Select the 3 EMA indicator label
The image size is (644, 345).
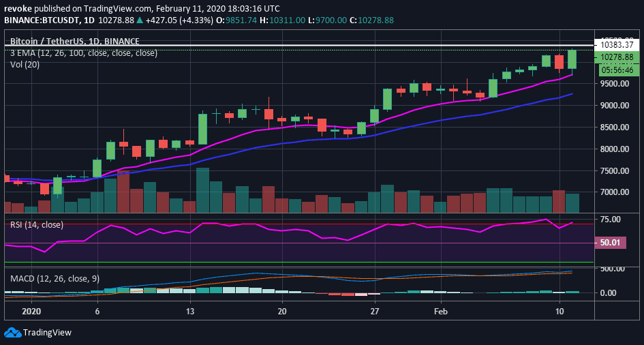[x=83, y=52]
